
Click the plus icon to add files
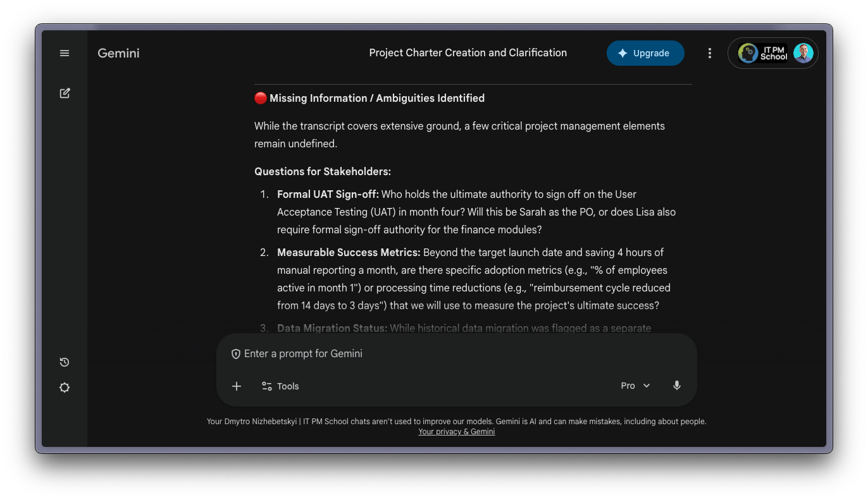coord(237,386)
